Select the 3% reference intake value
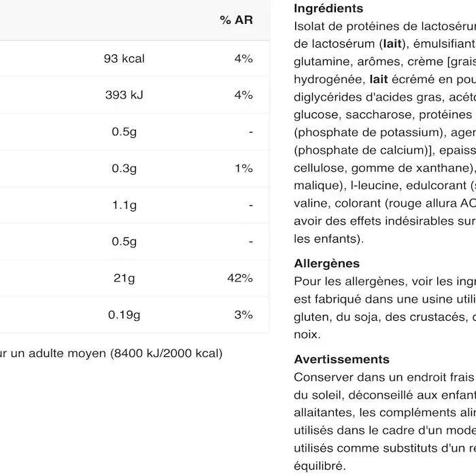This screenshot has width=476, height=476. coord(243,315)
